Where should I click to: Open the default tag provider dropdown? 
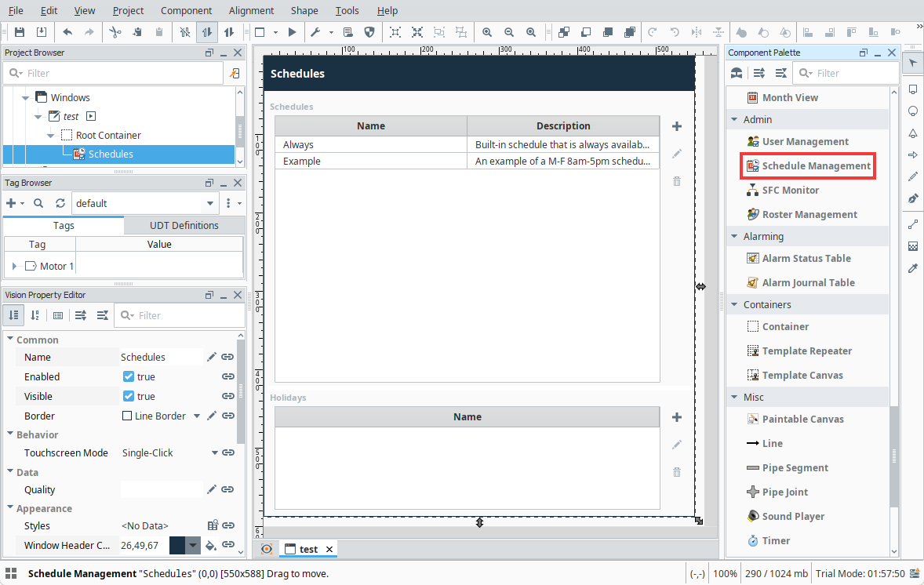[209, 203]
